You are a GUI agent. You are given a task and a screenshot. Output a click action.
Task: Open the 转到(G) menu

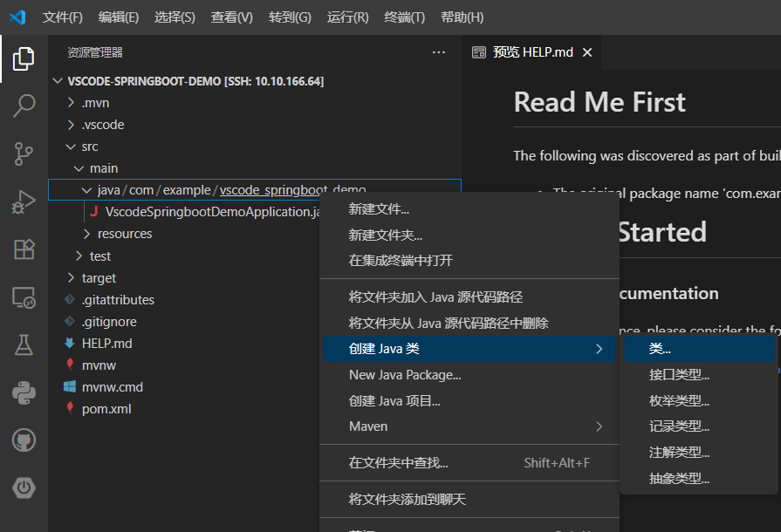(290, 17)
